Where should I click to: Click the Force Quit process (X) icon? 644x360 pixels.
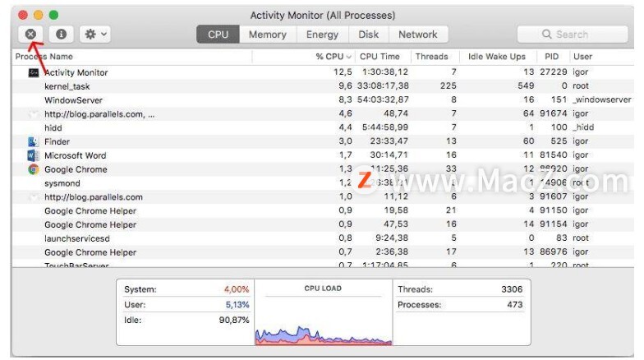click(x=30, y=35)
